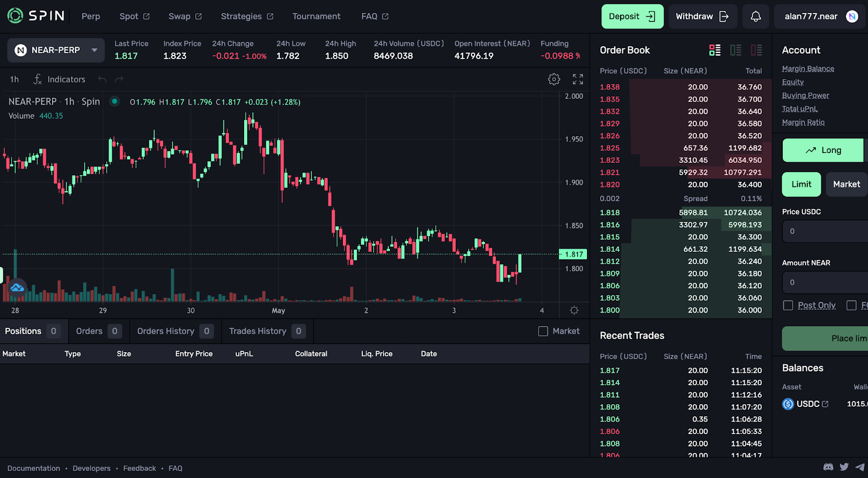Click the Spin logo icon
The width and height of the screenshot is (868, 478).
pos(15,16)
